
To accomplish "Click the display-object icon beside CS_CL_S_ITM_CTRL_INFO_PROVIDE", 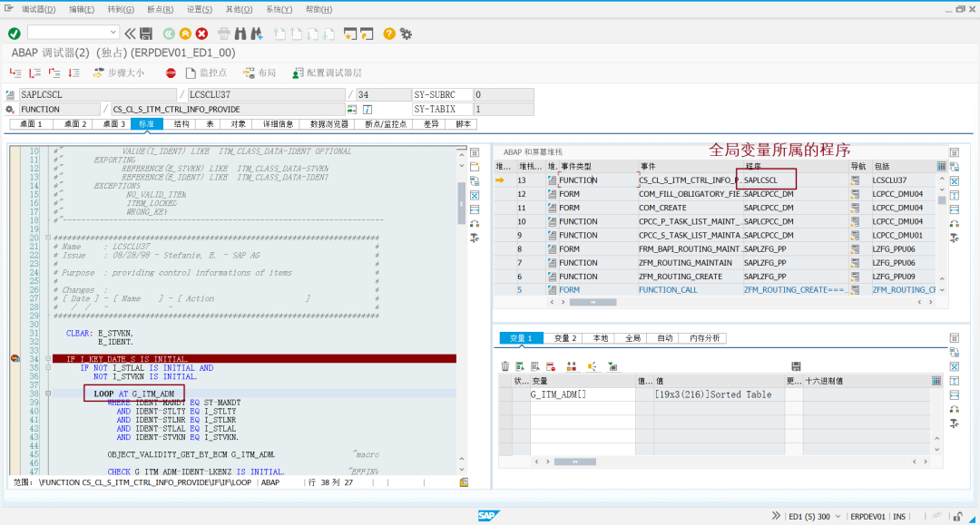I will pos(352,109).
